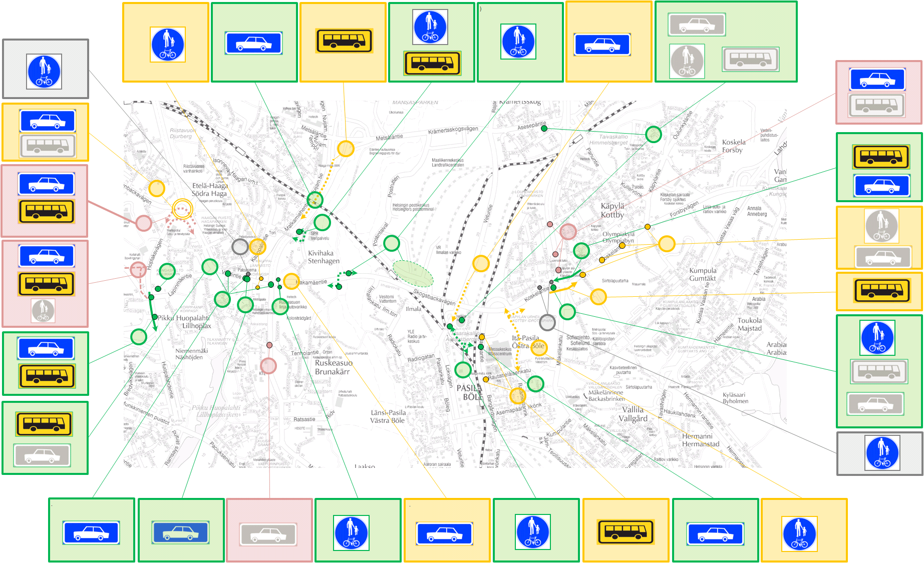The height and width of the screenshot is (563, 924).
Task: Click the 'Vallila Vallgård' map label
Action: pos(633,414)
